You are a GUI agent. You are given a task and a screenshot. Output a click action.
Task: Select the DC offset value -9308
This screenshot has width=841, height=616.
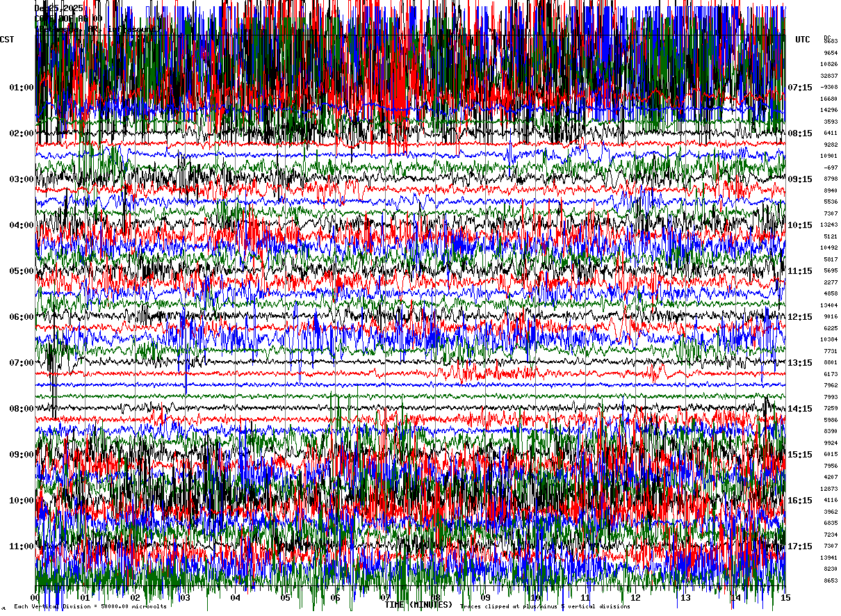coord(828,88)
